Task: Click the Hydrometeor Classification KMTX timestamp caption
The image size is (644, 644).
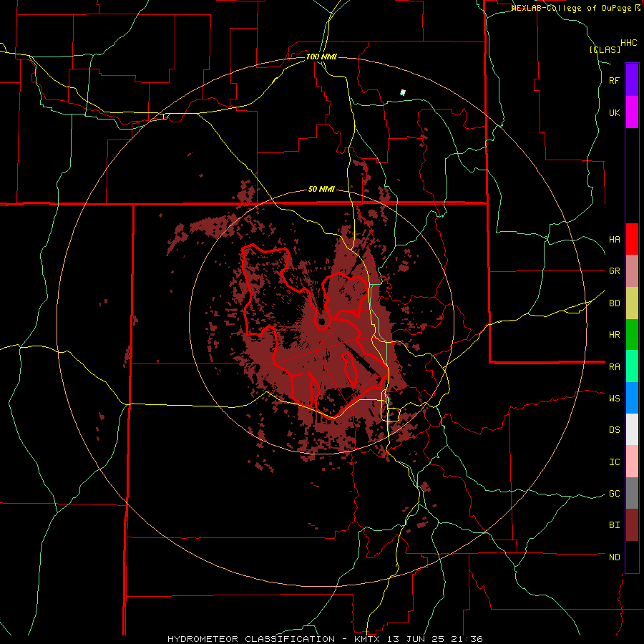Action: [325, 639]
